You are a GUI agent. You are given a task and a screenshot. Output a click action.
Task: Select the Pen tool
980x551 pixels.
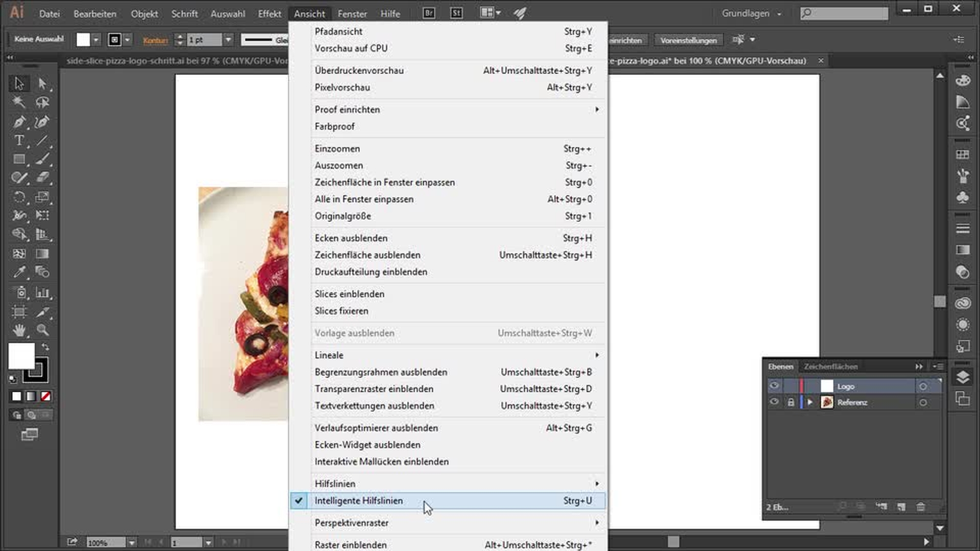[x=19, y=122]
